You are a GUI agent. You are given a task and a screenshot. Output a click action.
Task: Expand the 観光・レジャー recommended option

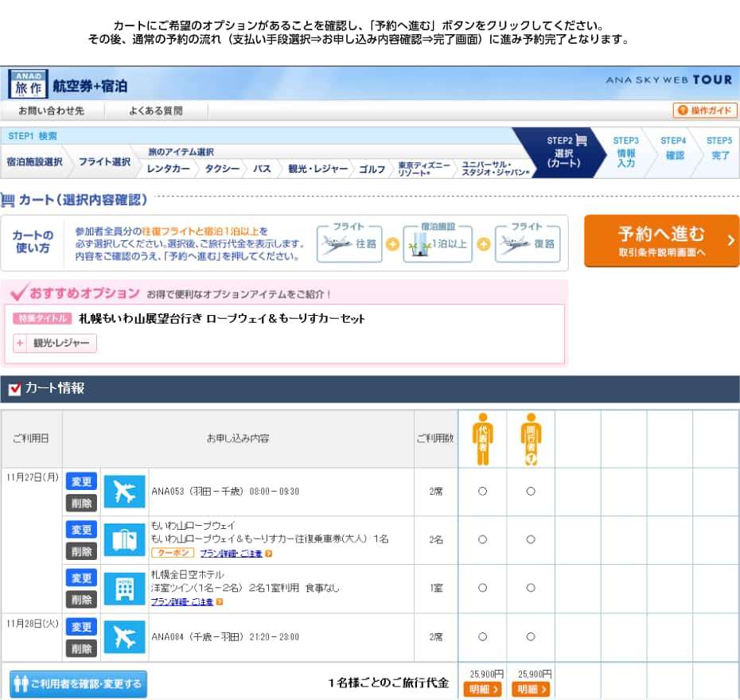click(55, 344)
